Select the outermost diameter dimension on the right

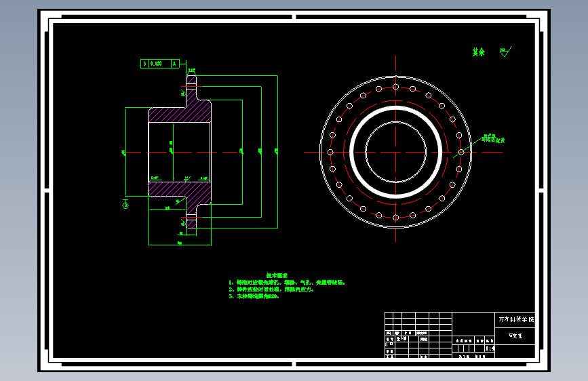point(276,151)
